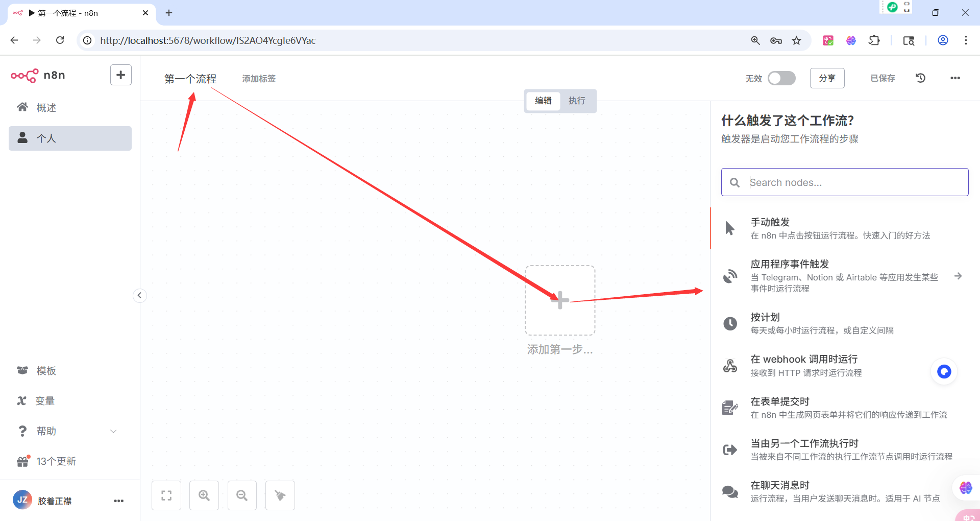Create new item with sidebar plus button
Viewport: 980px width, 521px height.
coord(121,75)
